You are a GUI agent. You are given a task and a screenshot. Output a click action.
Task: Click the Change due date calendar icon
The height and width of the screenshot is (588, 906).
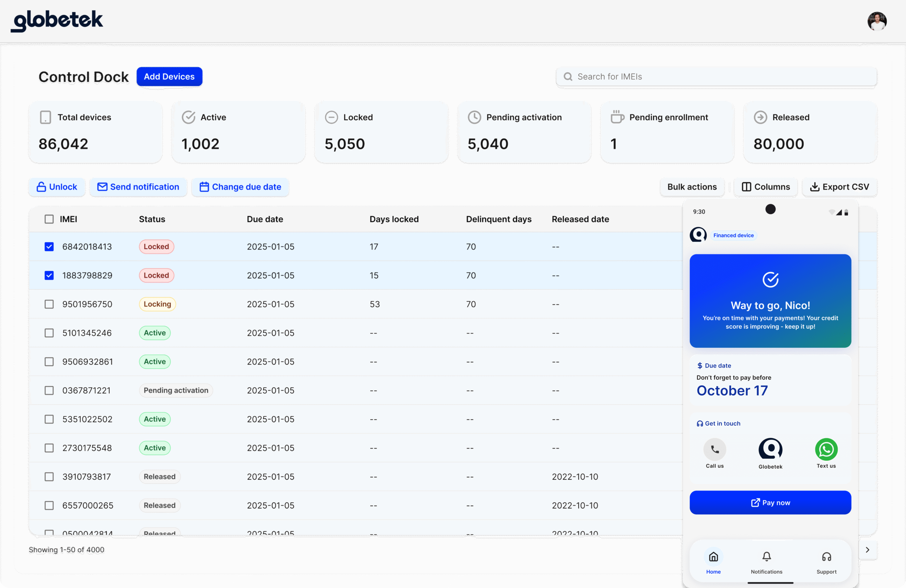click(x=205, y=187)
